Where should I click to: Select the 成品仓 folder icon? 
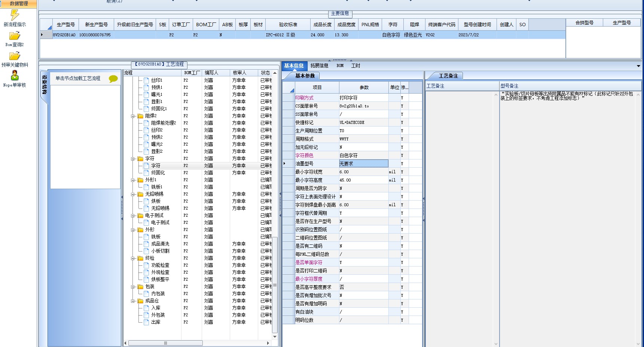click(x=141, y=301)
